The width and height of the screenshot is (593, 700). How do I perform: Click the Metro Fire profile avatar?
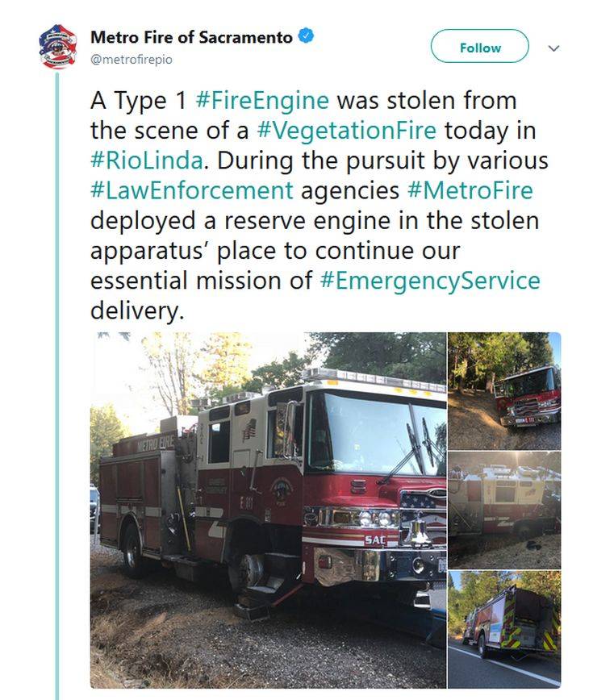point(57,47)
